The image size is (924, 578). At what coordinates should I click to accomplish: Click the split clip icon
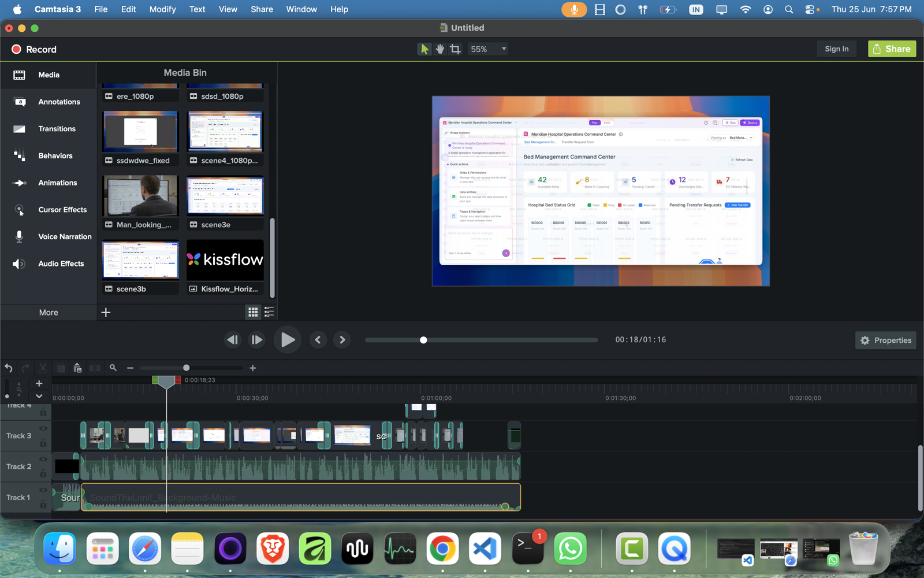95,368
